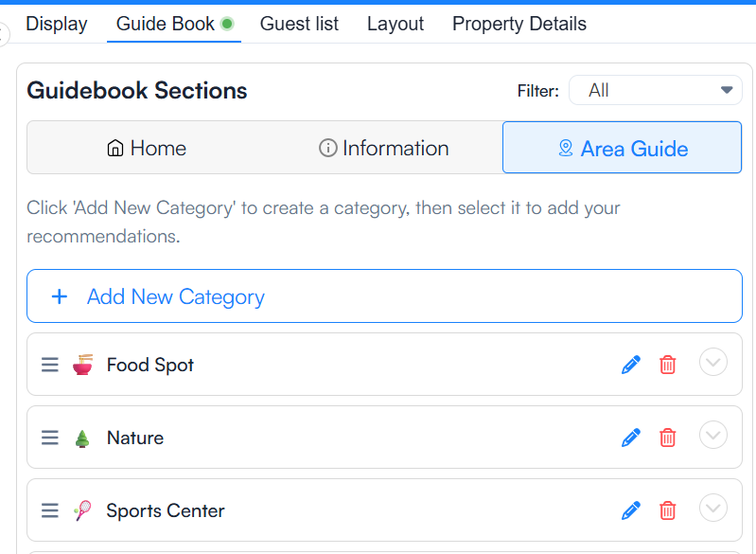Edit the Food Spot category with pencil icon
The height and width of the screenshot is (554, 756).
pyautogui.click(x=631, y=365)
